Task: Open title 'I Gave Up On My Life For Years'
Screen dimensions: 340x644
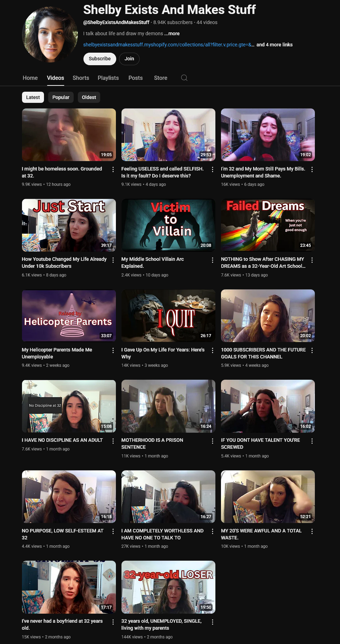Action: click(163, 353)
